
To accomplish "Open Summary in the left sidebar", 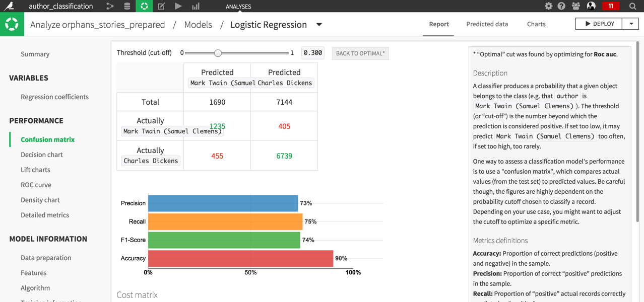I will coord(35,54).
